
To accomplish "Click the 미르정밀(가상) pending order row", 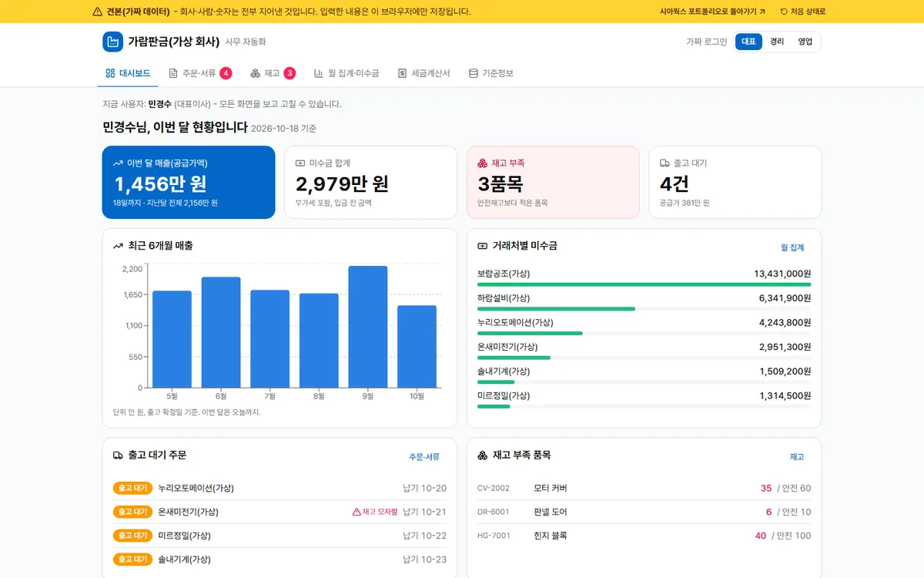I will tap(280, 536).
